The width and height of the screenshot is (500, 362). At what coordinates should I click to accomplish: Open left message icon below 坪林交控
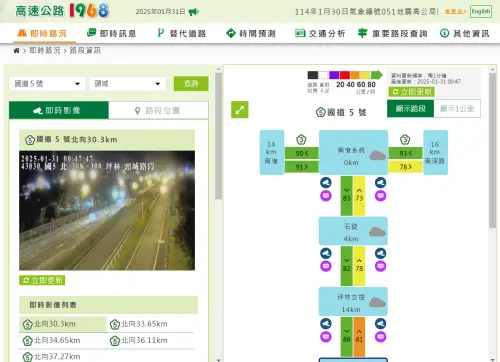click(x=326, y=337)
